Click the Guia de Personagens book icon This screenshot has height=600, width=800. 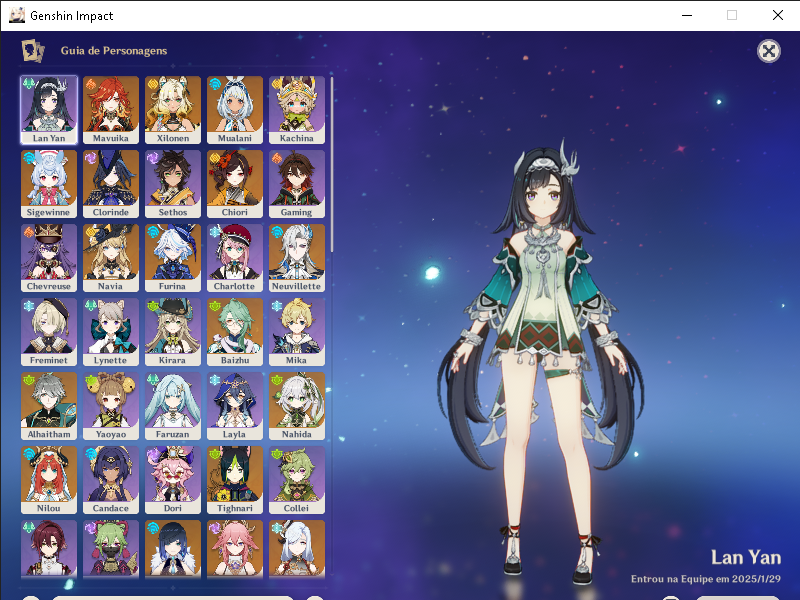[x=33, y=50]
